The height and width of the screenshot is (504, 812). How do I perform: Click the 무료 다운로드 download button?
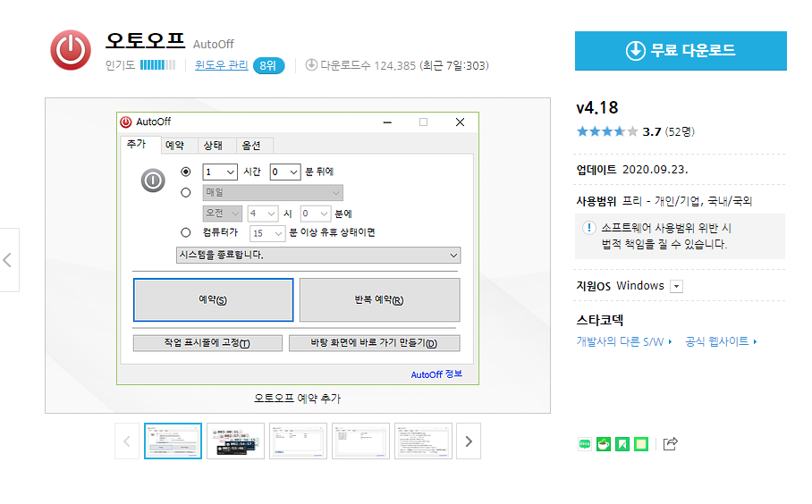pyautogui.click(x=681, y=51)
